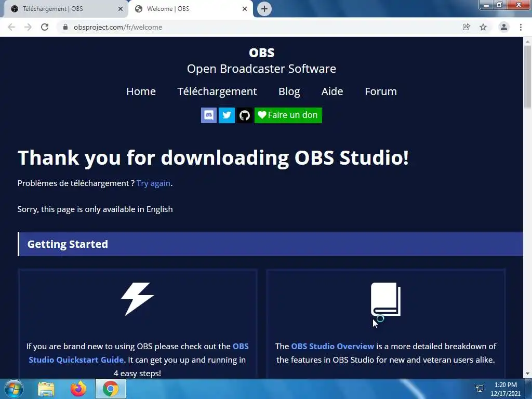Viewport: 532px width, 399px height.
Task: Click the network tray icon
Action: tap(480, 389)
